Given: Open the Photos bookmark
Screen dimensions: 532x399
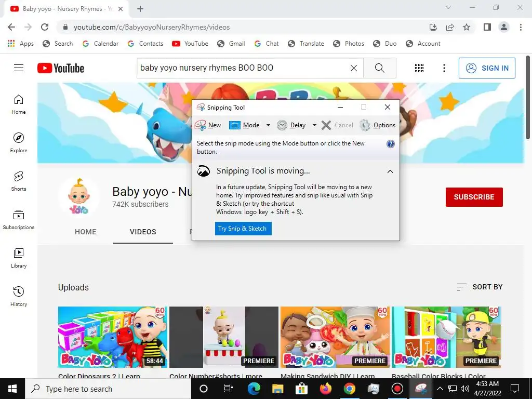Looking at the screenshot, I should (x=349, y=44).
